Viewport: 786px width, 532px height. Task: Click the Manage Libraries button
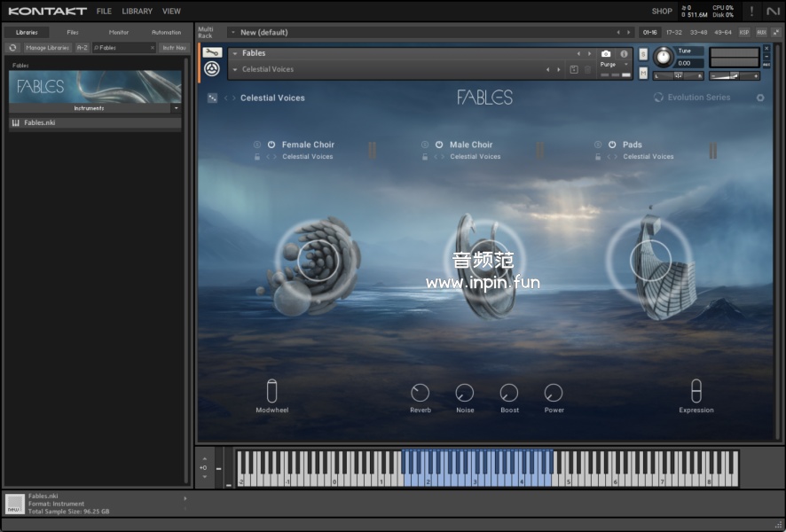(47, 48)
